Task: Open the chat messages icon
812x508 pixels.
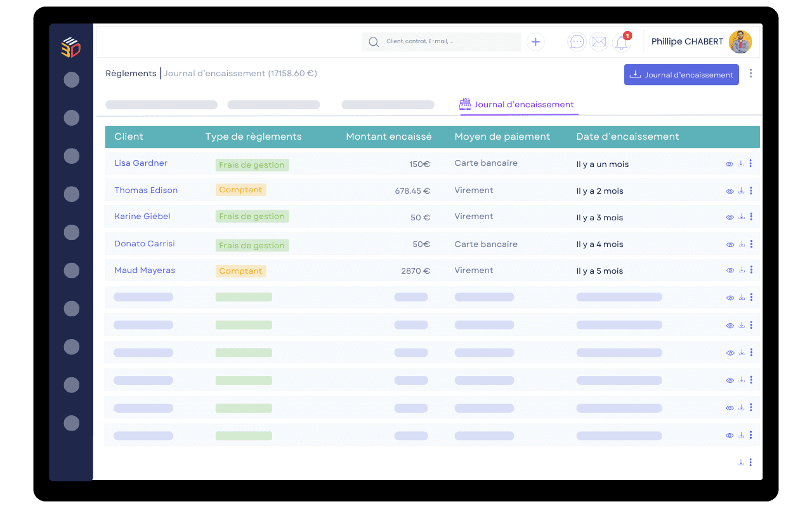Action: point(577,42)
